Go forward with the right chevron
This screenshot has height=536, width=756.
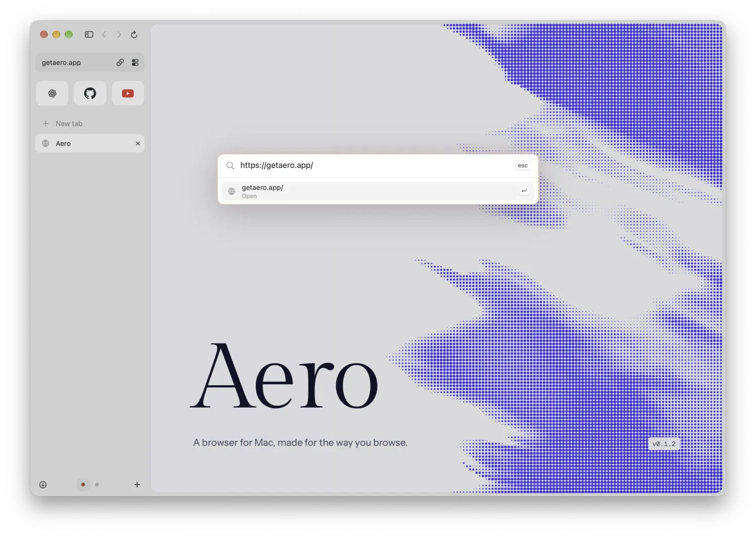(119, 34)
